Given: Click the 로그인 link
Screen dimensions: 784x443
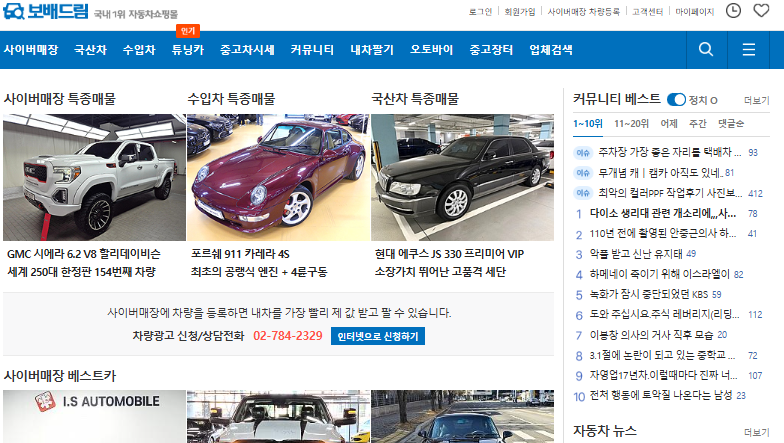Looking at the screenshot, I should (480, 12).
